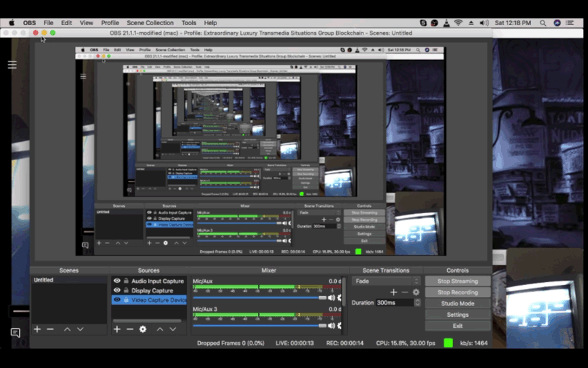Viewport: 588px width, 368px height.
Task: Open the Skype menu bar icon
Action: (x=423, y=23)
